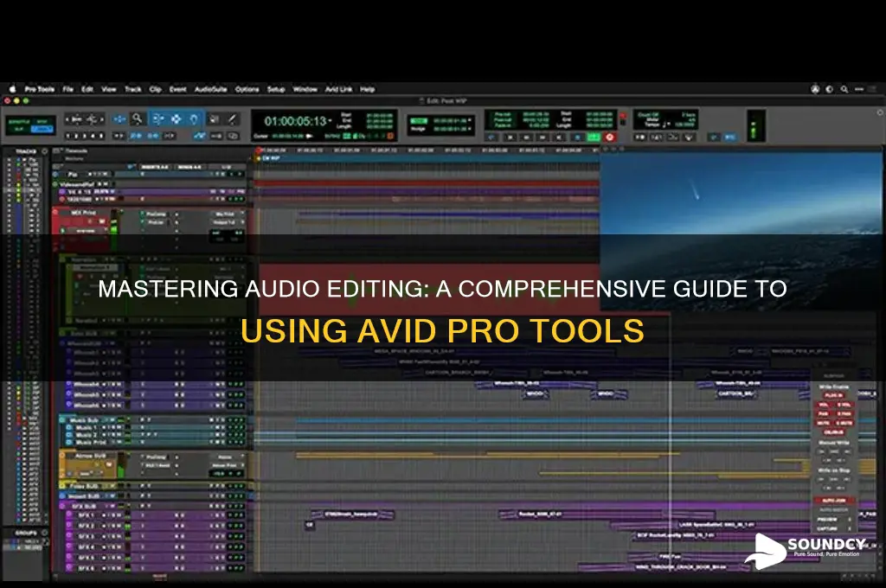
Task: Select the Music Prod track name
Action: (x=91, y=442)
